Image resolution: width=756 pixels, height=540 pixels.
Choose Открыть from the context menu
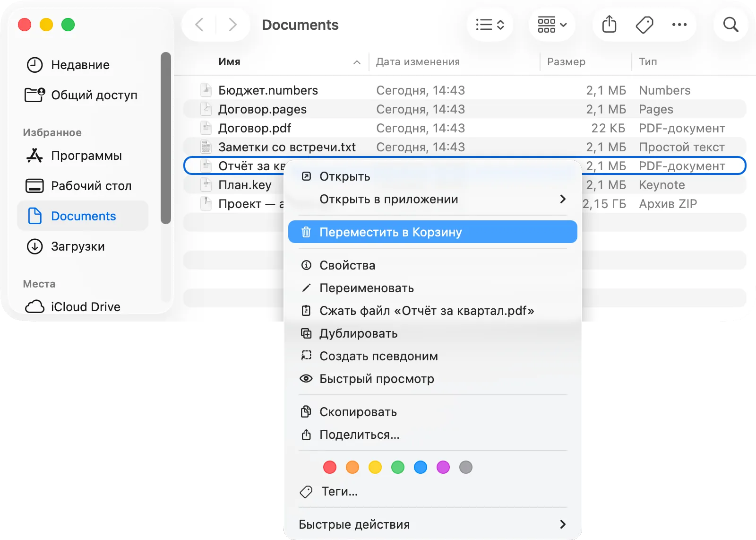tap(433, 176)
